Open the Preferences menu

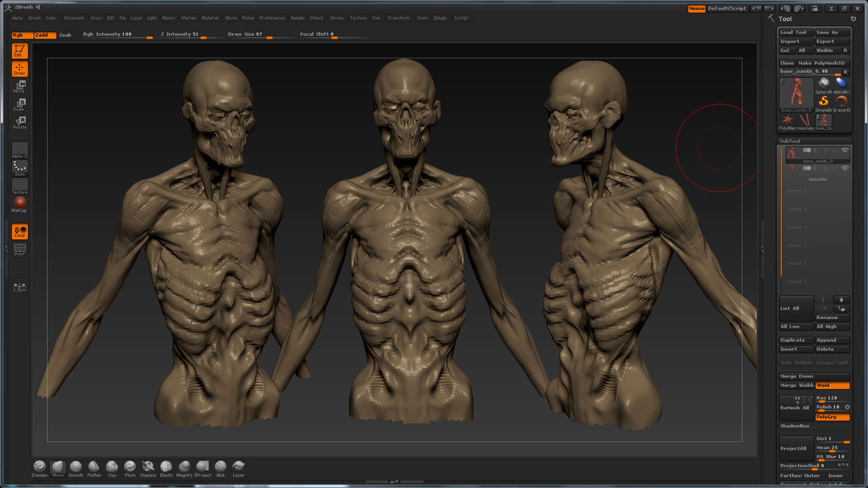tap(272, 18)
